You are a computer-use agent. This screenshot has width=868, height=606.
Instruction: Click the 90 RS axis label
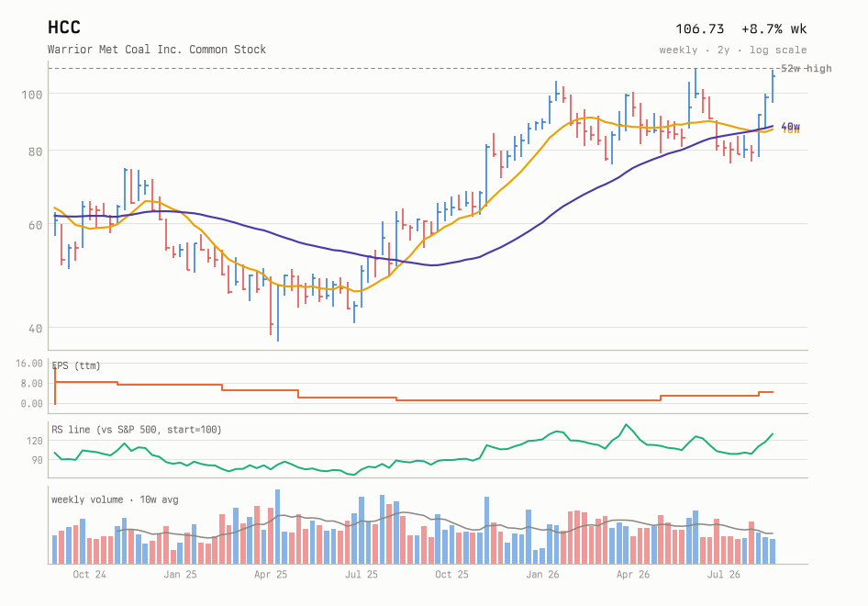coord(37,460)
